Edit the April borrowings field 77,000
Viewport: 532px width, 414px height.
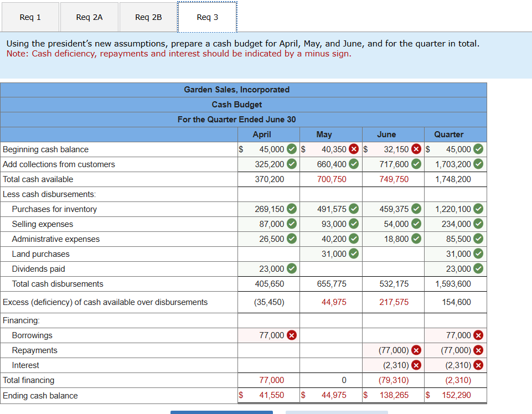click(268, 335)
